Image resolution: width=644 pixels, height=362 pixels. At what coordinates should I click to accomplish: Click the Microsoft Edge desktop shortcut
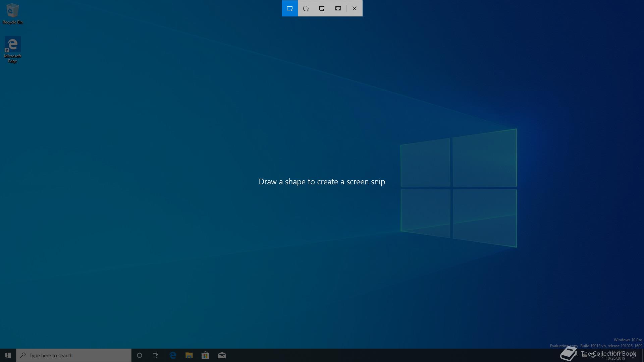click(12, 50)
